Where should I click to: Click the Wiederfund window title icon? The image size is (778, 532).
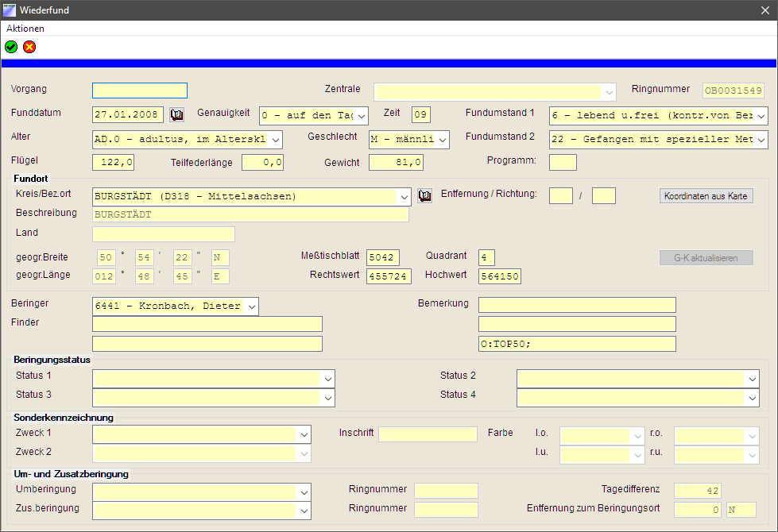10,10
